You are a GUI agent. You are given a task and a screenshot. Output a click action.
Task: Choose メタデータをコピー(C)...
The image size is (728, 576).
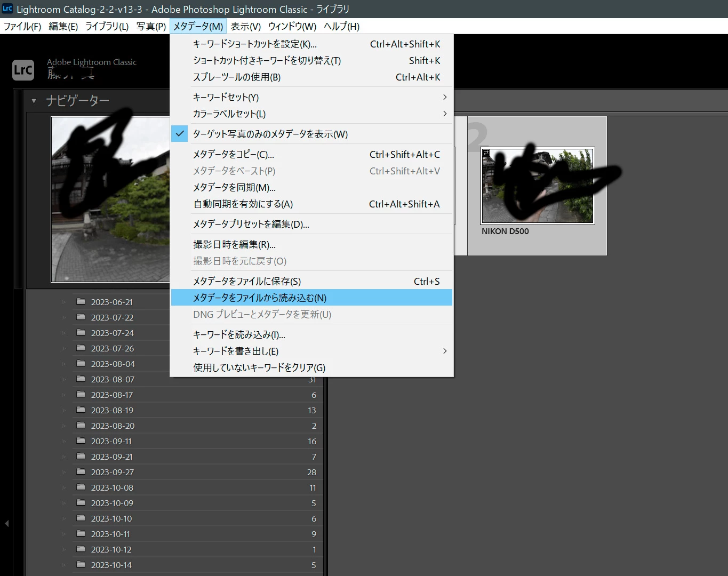(x=311, y=155)
